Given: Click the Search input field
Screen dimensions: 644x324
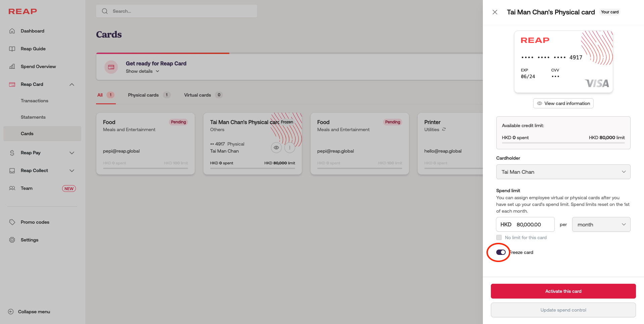Looking at the screenshot, I should click(x=177, y=11).
